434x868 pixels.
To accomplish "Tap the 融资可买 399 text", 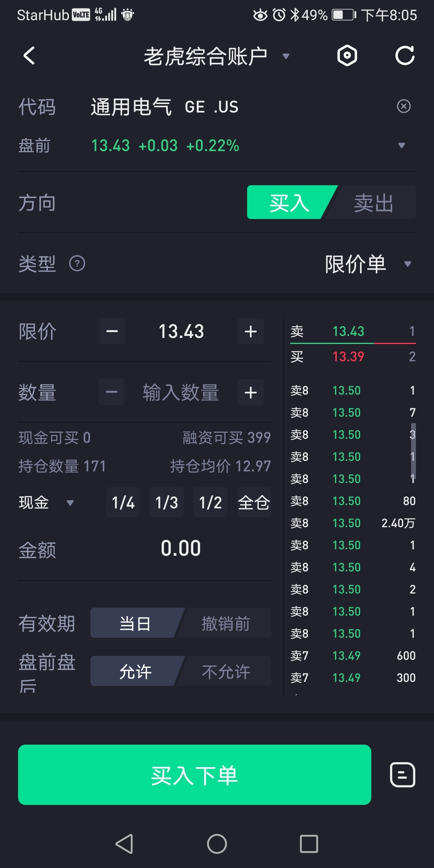I will [227, 438].
